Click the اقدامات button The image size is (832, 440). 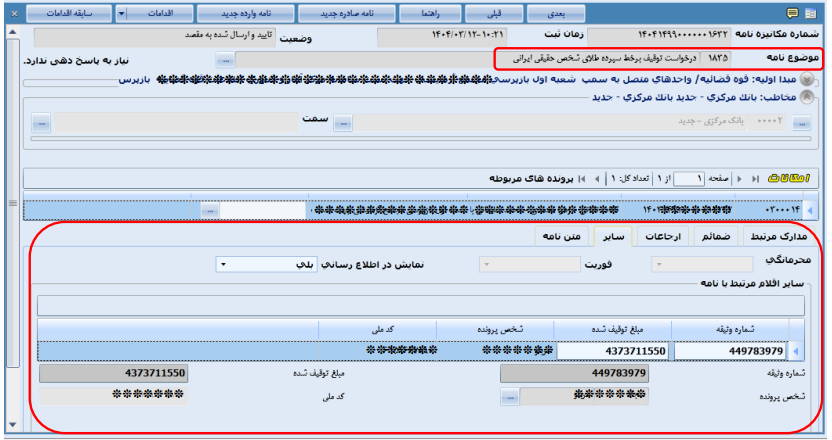160,13
